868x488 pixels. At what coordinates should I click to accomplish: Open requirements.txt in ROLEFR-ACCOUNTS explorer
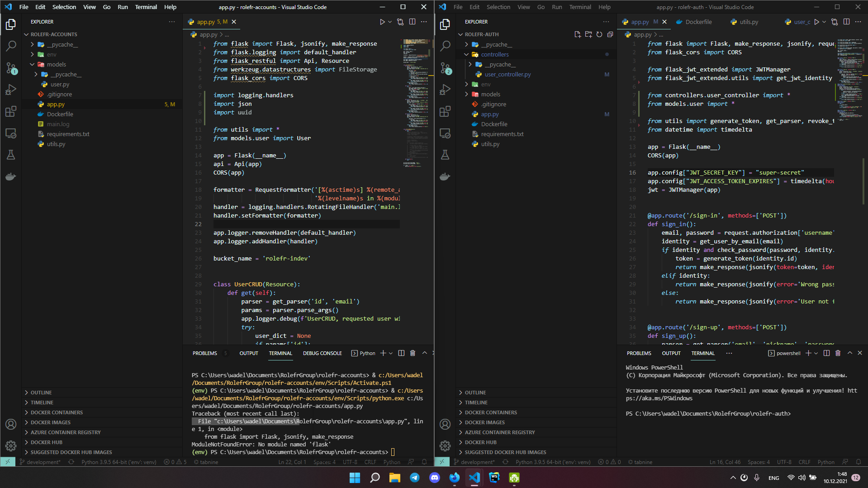[68, 134]
